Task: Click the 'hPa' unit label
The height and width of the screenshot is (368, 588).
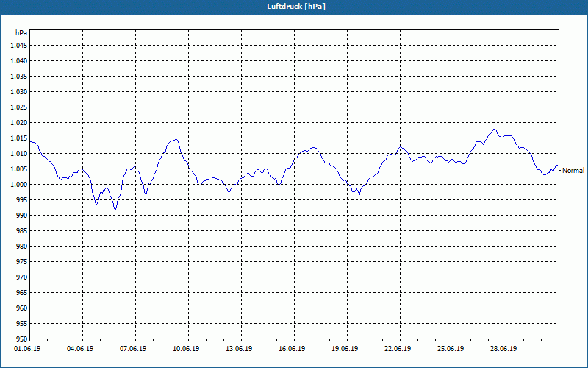Action: pyautogui.click(x=21, y=33)
